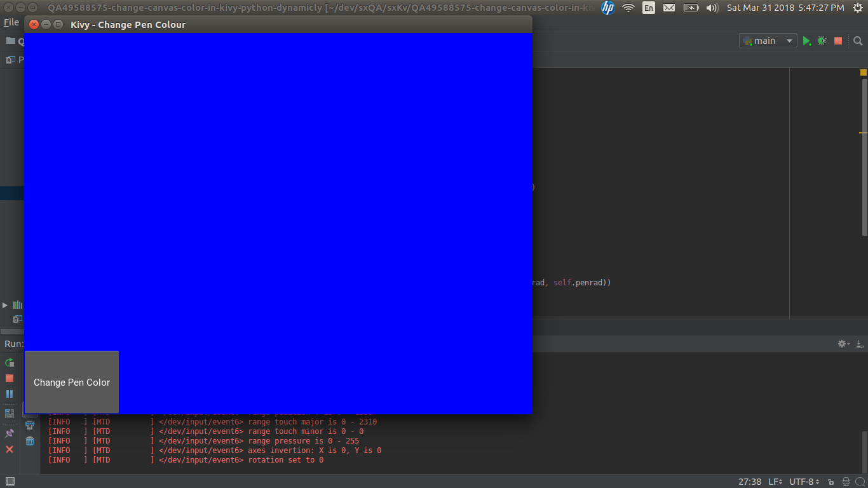Image resolution: width=868 pixels, height=488 pixels.
Task: Run the main configuration with green Run icon
Action: pos(807,40)
